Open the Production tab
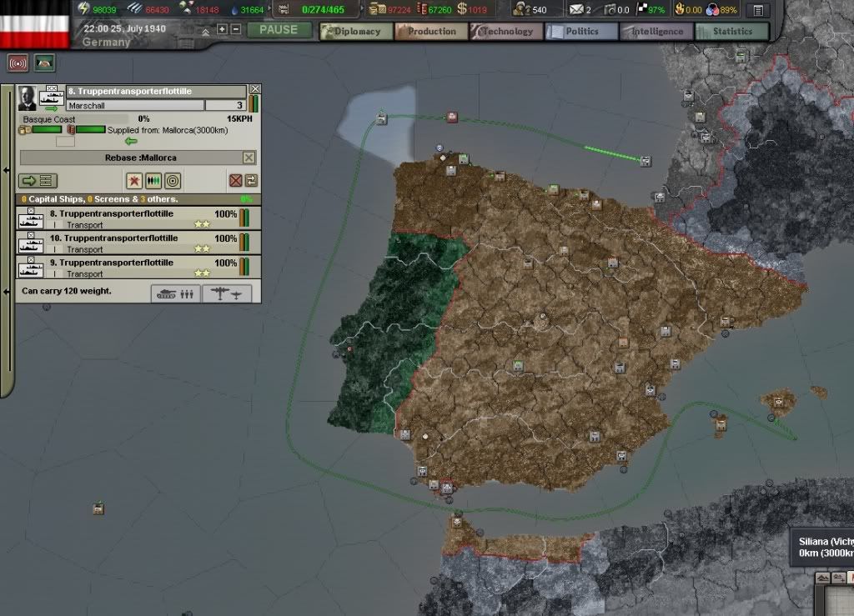Screen dimensions: 854x616 431,32
